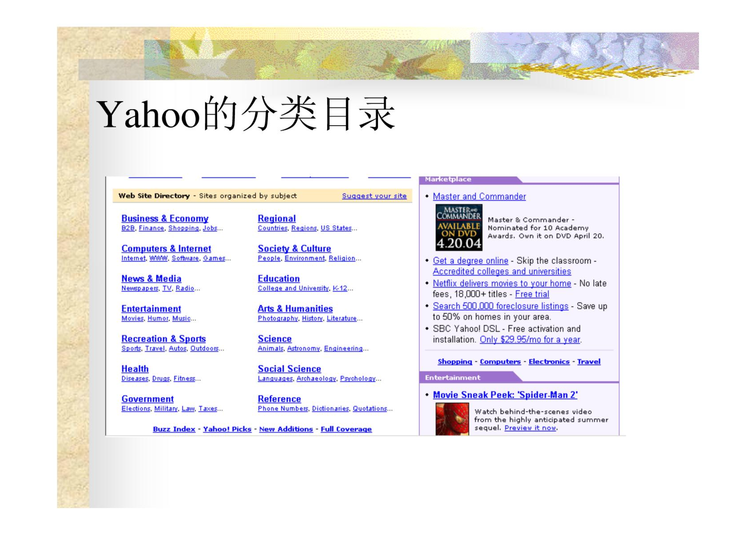The height and width of the screenshot is (535, 756).
Task: Open the Literature sublink
Action: click(x=341, y=319)
